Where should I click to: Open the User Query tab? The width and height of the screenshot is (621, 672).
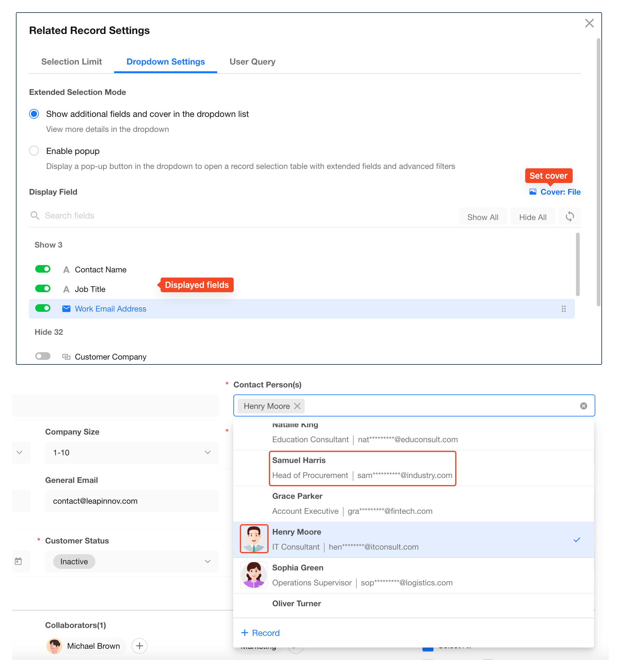pos(252,62)
